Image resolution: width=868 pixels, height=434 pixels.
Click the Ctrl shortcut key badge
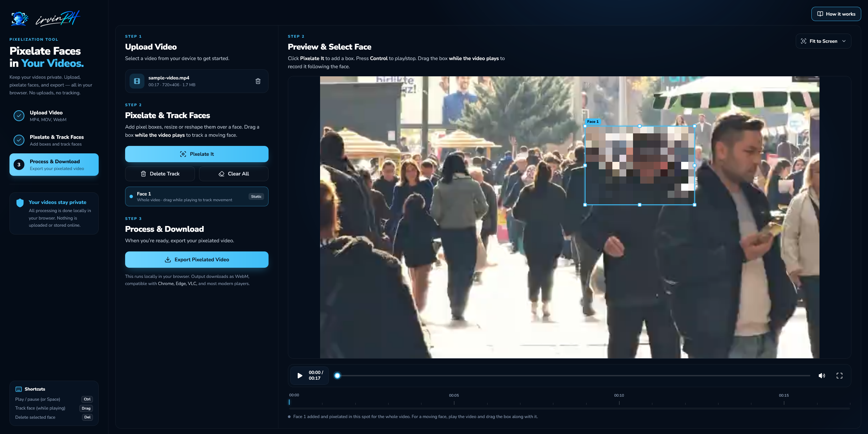click(x=87, y=399)
